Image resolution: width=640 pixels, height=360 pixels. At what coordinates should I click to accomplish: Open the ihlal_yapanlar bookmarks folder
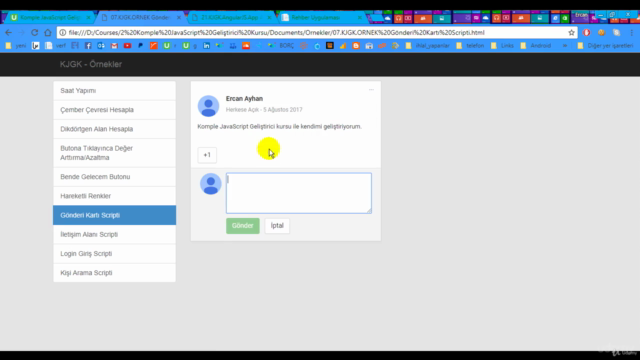click(427, 46)
